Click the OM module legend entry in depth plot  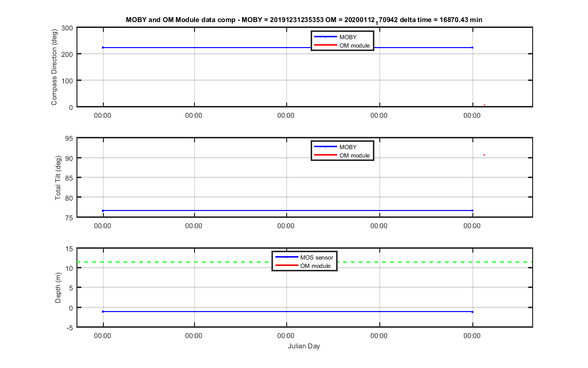(304, 265)
